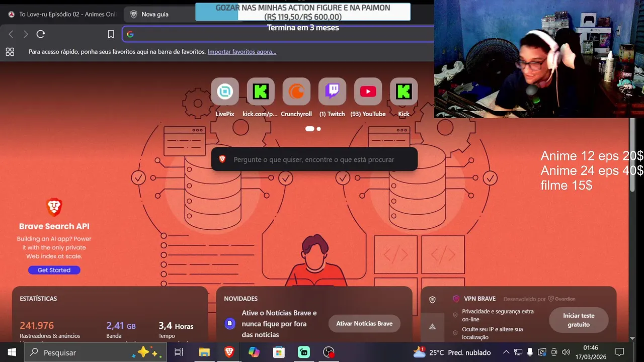
Task: Open Task View on the taskbar
Action: tap(179, 352)
